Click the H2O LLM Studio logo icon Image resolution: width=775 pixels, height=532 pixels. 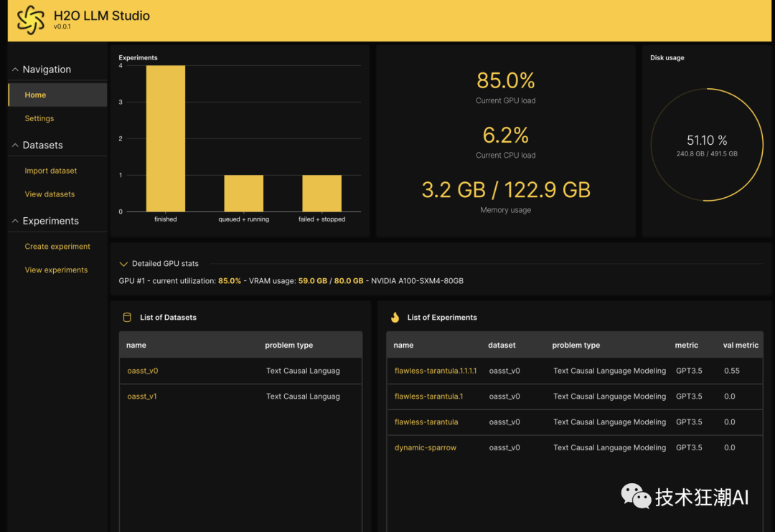click(x=31, y=20)
